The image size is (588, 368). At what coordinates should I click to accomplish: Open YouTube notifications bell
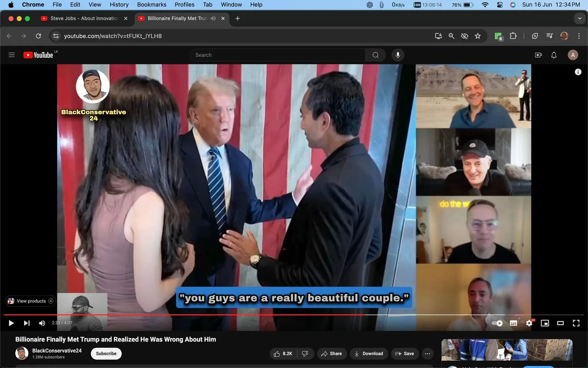(x=554, y=55)
